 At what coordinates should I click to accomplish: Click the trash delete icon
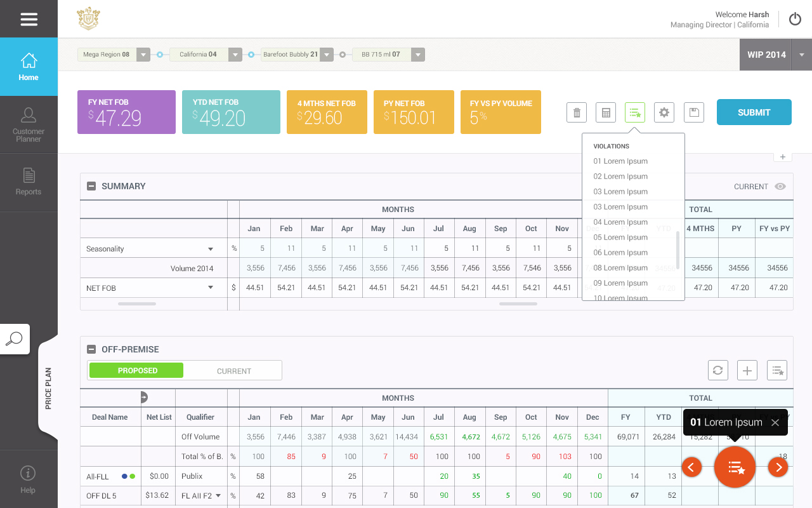[577, 113]
